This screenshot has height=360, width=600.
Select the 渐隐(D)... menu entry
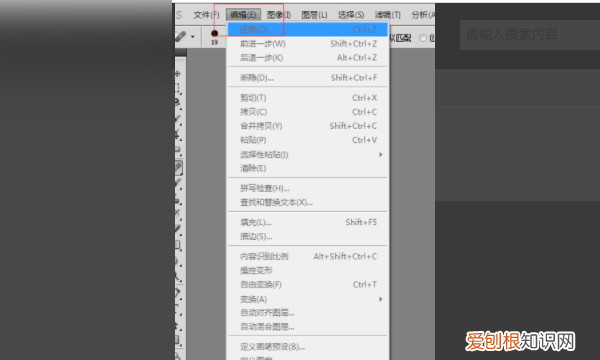click(x=308, y=78)
